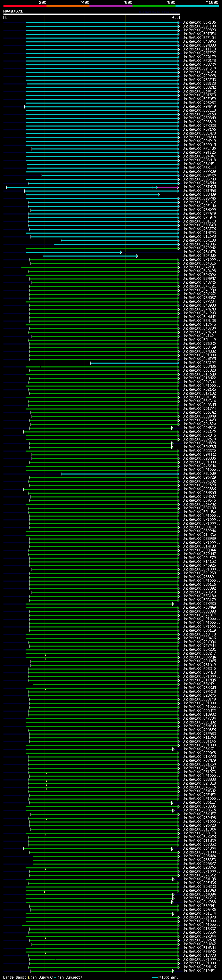Select the UniRef100_Q9FJU0 label

pos(199,206)
